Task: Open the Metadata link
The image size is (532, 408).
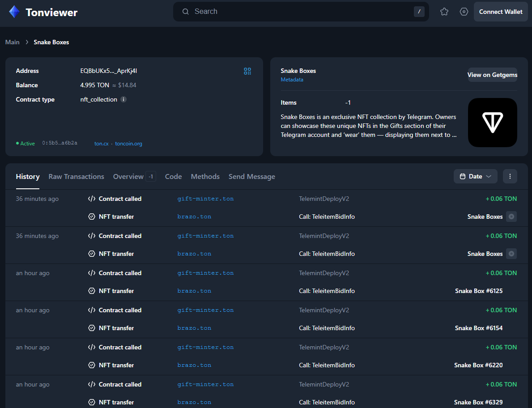Action: [x=292, y=80]
